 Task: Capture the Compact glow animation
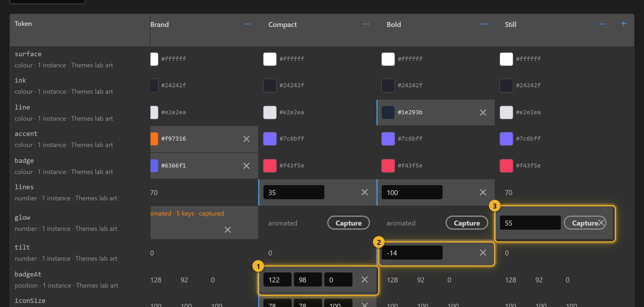click(349, 223)
